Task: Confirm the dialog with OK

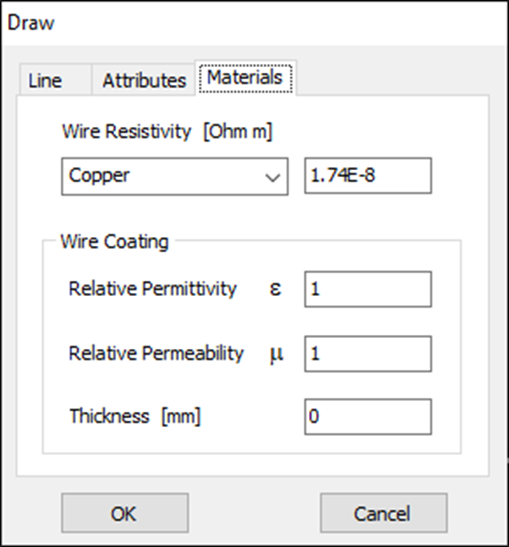Action: click(125, 513)
